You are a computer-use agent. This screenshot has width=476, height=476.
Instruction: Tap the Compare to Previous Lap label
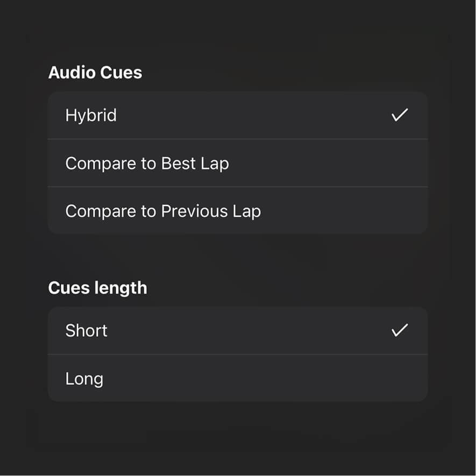coord(163,211)
